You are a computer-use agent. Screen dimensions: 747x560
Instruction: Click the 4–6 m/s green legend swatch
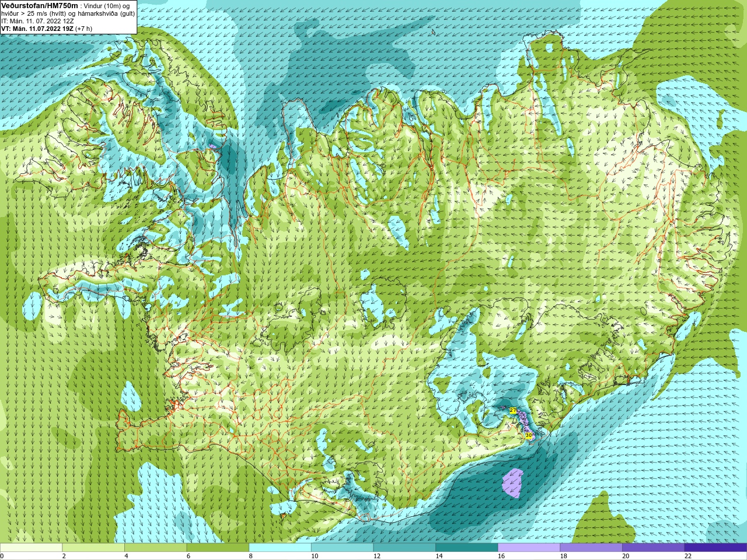155,548
